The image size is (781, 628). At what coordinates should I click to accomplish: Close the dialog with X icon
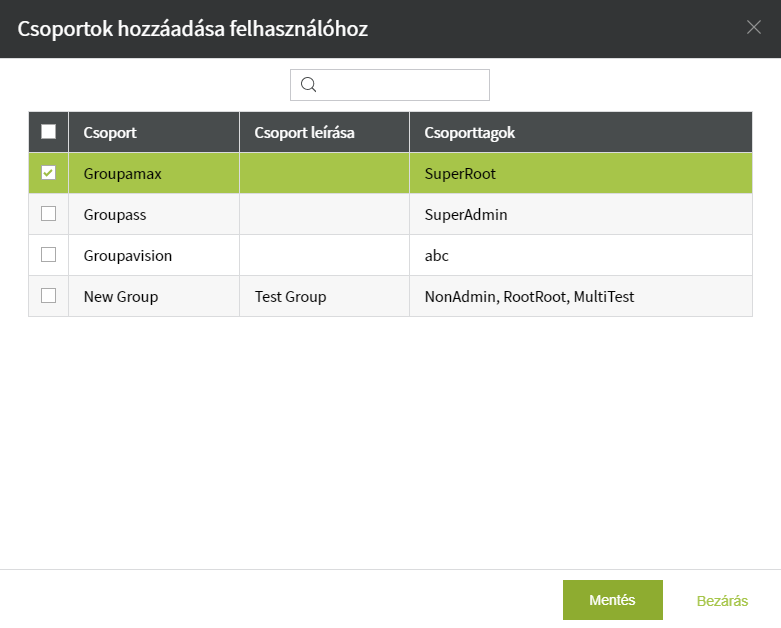point(754,27)
